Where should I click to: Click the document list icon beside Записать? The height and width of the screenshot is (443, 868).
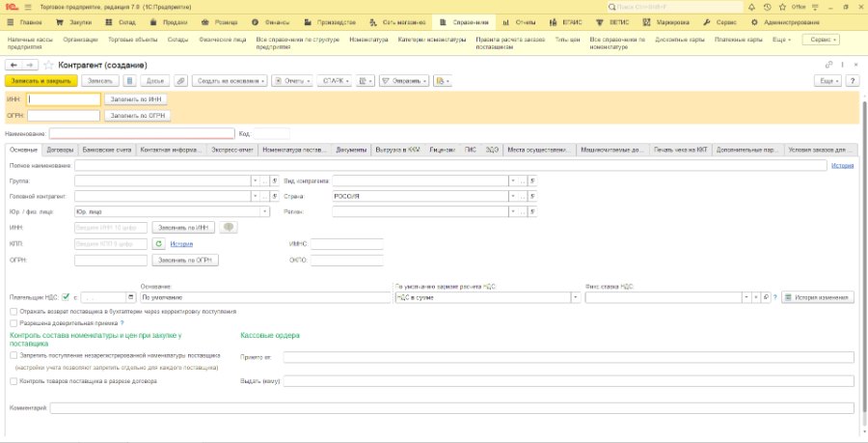coord(129,81)
